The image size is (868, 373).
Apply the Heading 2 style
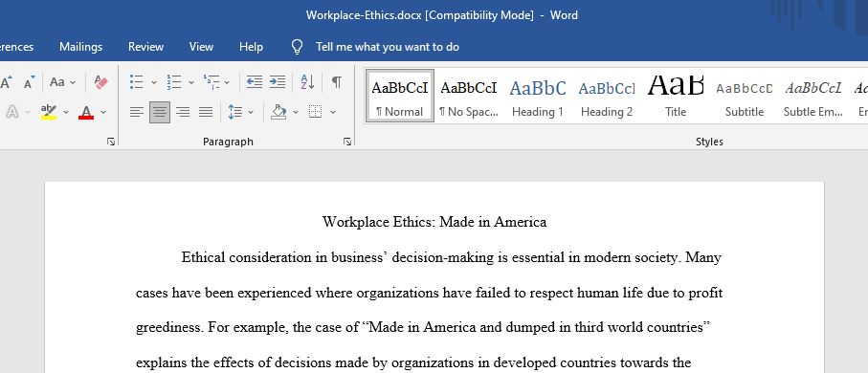[x=607, y=96]
